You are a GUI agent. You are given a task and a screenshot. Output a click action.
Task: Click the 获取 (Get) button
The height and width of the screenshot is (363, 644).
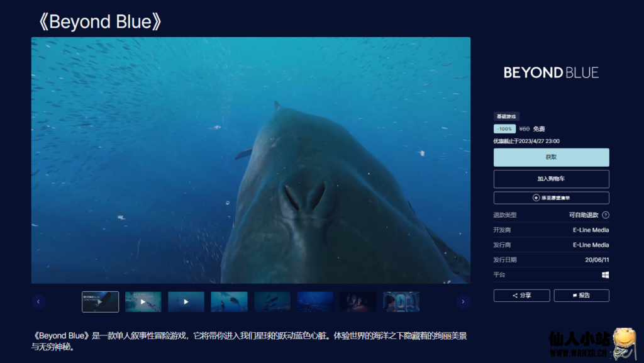[x=551, y=157]
